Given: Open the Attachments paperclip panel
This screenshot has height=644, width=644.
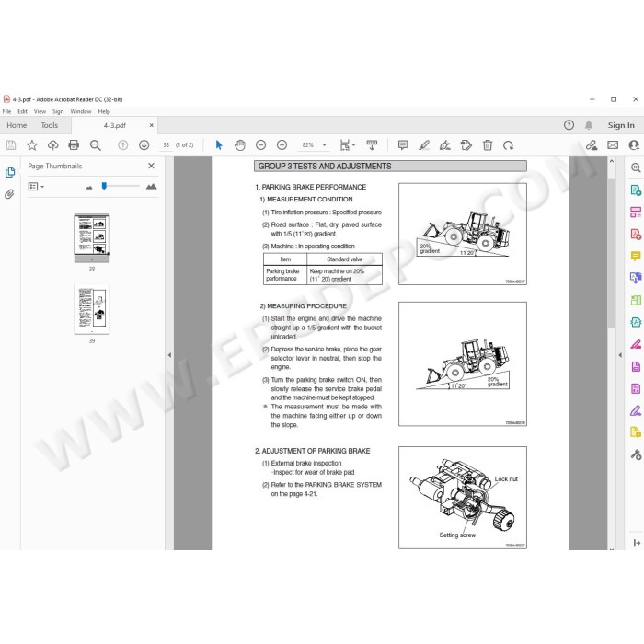Looking at the screenshot, I should [x=9, y=194].
